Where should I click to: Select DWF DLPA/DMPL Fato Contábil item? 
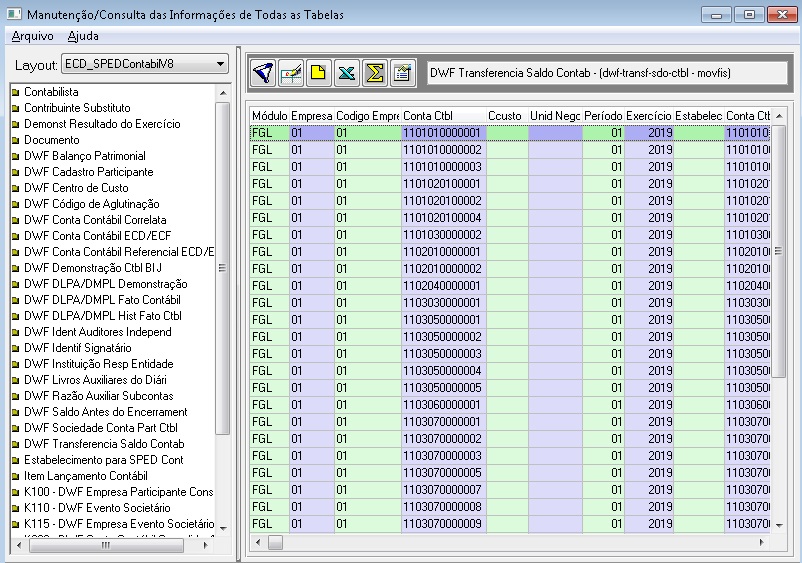click(102, 300)
